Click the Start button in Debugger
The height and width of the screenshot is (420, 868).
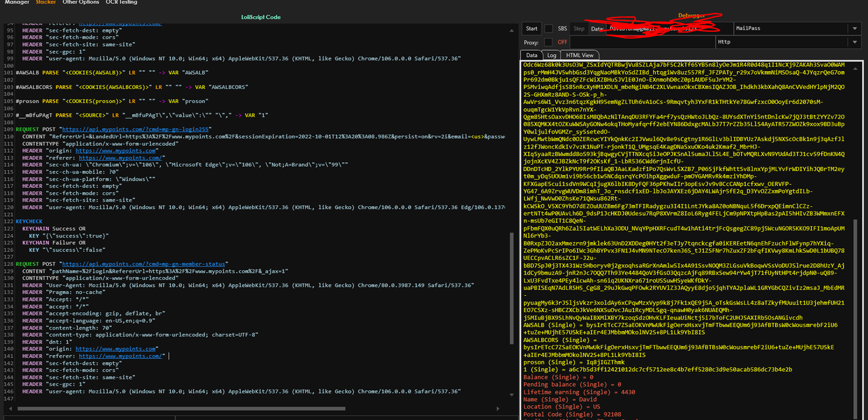[x=532, y=28]
